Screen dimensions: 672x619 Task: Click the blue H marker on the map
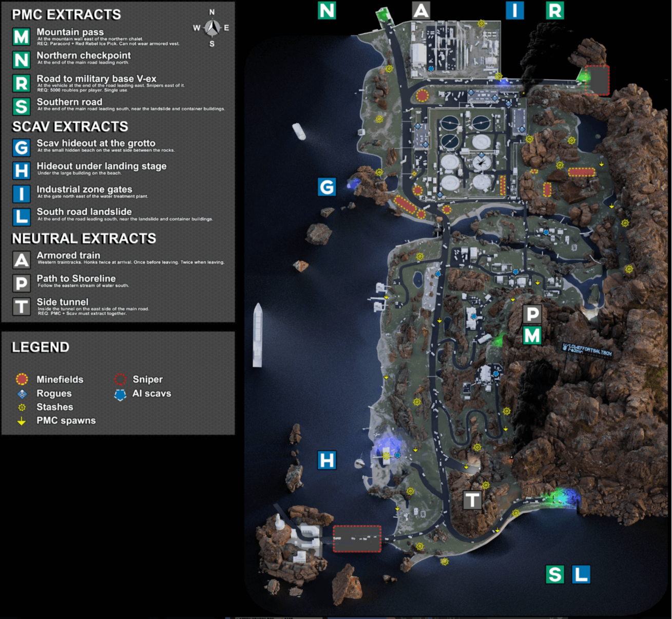click(327, 460)
